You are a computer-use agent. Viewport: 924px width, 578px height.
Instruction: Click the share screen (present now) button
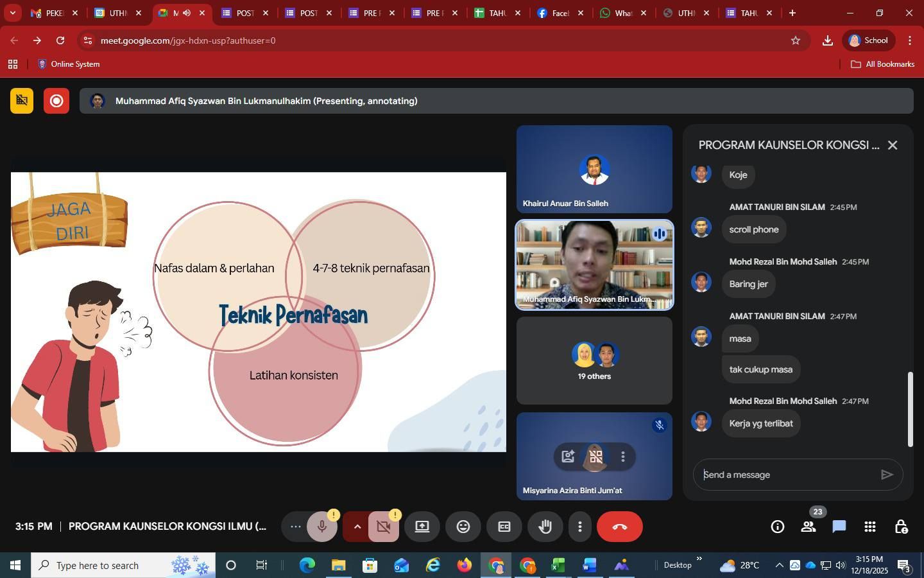[422, 527]
